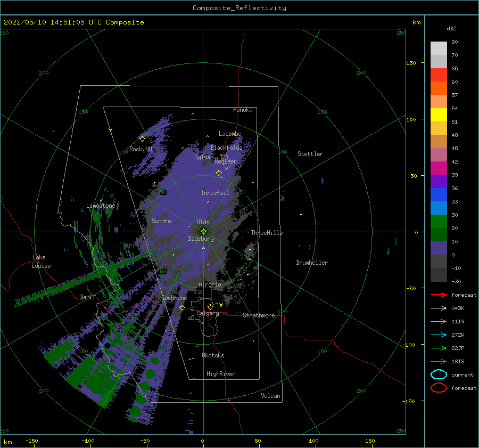Click the yellow diamond marker below Cochrane
This screenshot has height=448, width=479.
[x=182, y=307]
